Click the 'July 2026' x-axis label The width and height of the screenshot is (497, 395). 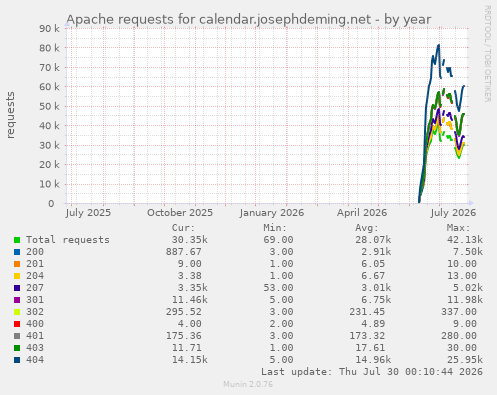pos(453,213)
